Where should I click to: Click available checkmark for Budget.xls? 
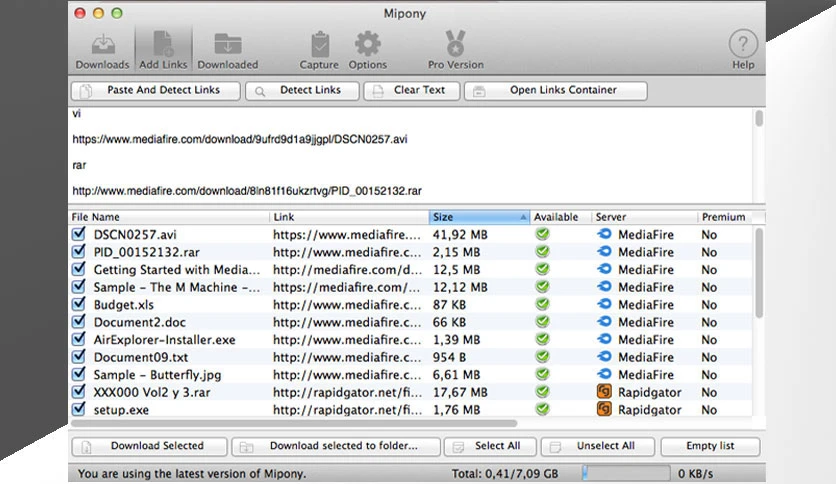(543, 304)
